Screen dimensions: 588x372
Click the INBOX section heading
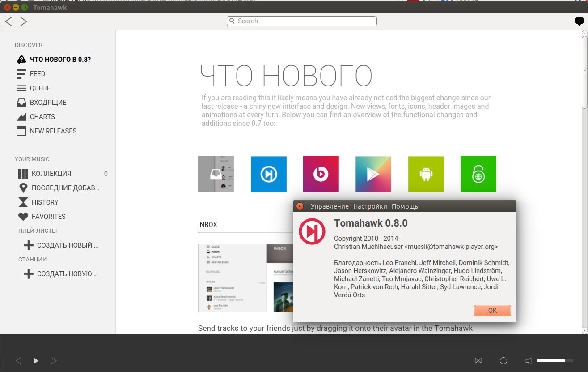pyautogui.click(x=207, y=225)
